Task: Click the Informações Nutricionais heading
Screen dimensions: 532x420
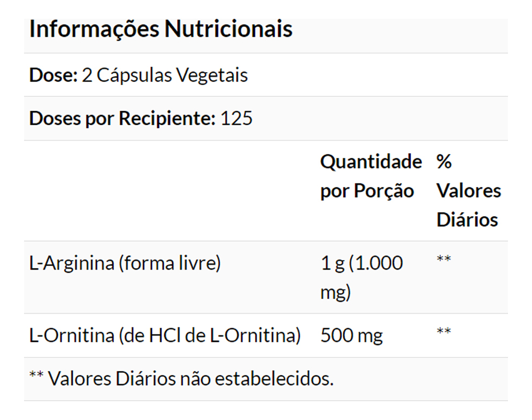Action: click(160, 29)
